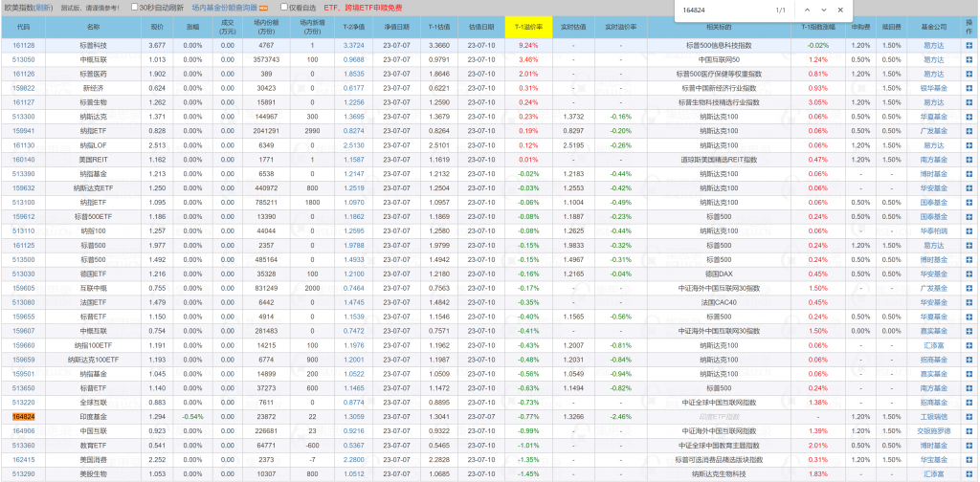Go to next find result
Viewport: 980px width, 482px height.
(x=824, y=10)
